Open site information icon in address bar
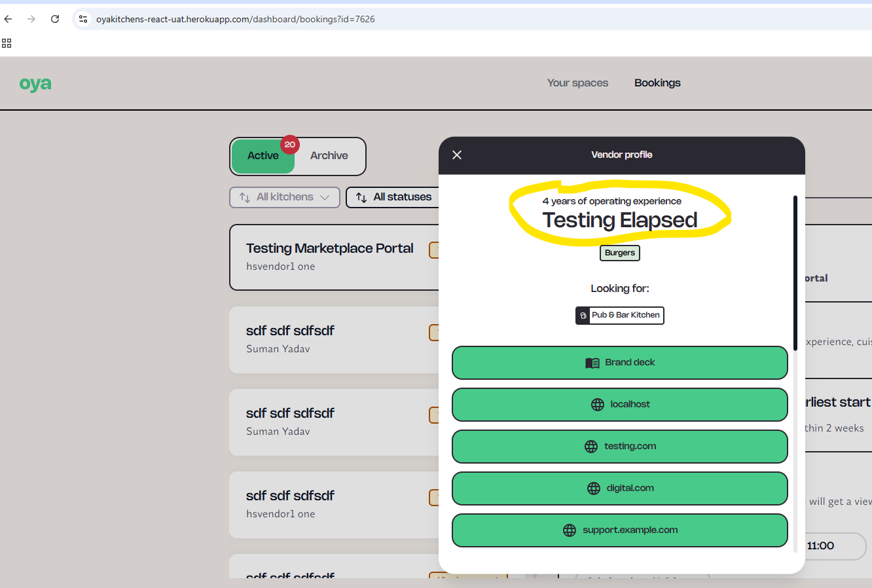Viewport: 872px width, 588px height. (83, 19)
